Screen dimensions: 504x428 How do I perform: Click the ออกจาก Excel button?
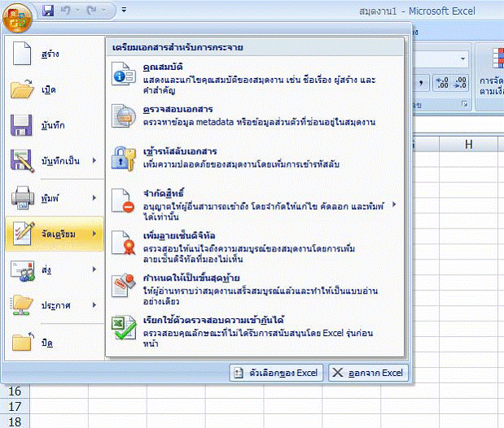pyautogui.click(x=368, y=373)
